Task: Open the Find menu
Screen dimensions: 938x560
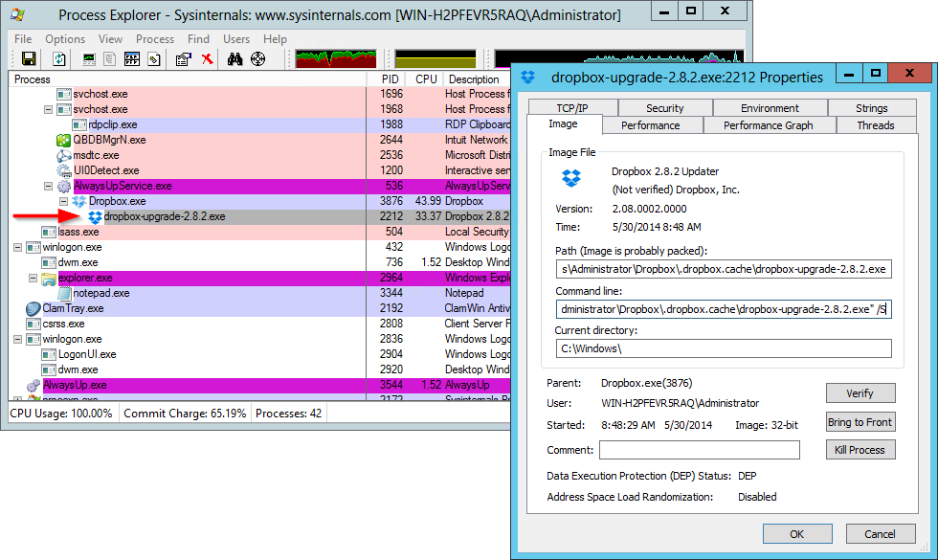Action: [x=199, y=39]
